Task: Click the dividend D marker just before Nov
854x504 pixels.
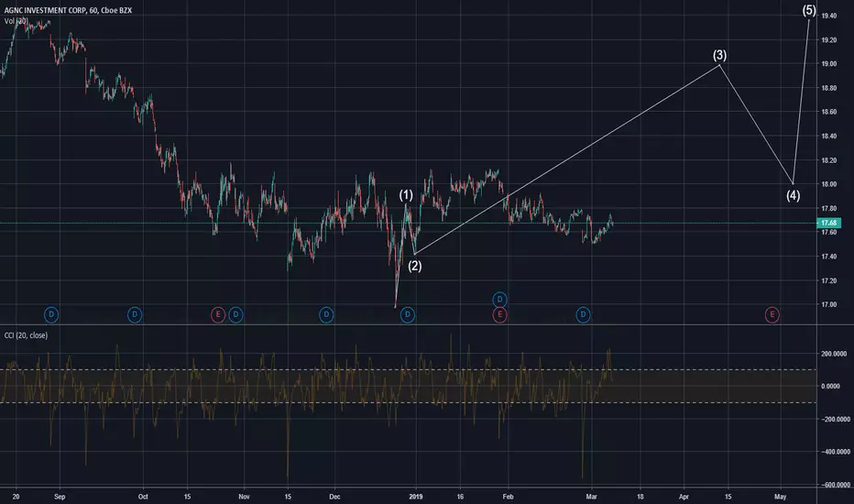Action: 235,314
